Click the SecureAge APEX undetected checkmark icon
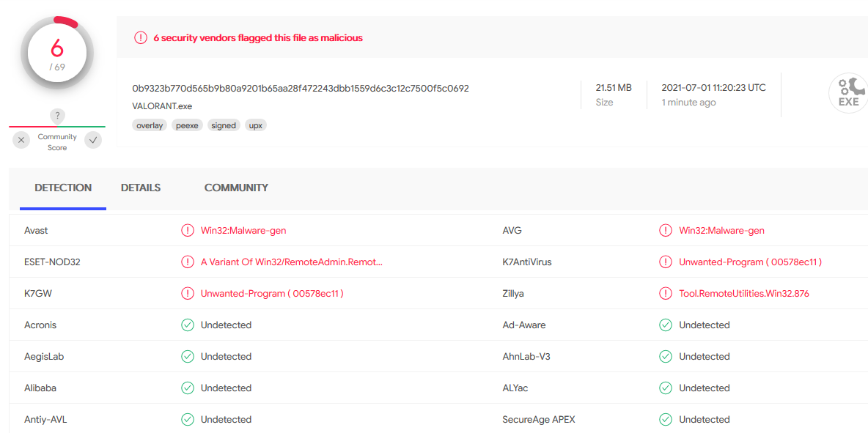The width and height of the screenshot is (868, 433). (666, 420)
